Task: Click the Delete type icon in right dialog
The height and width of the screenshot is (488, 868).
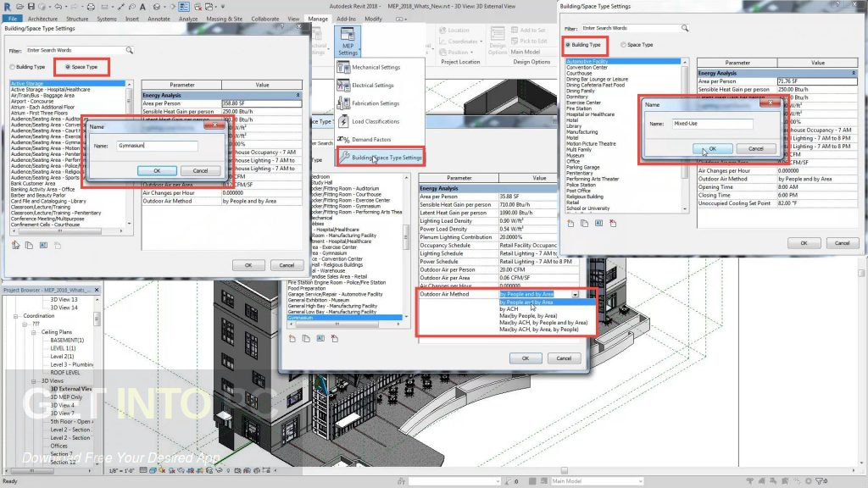Action: 613,224
